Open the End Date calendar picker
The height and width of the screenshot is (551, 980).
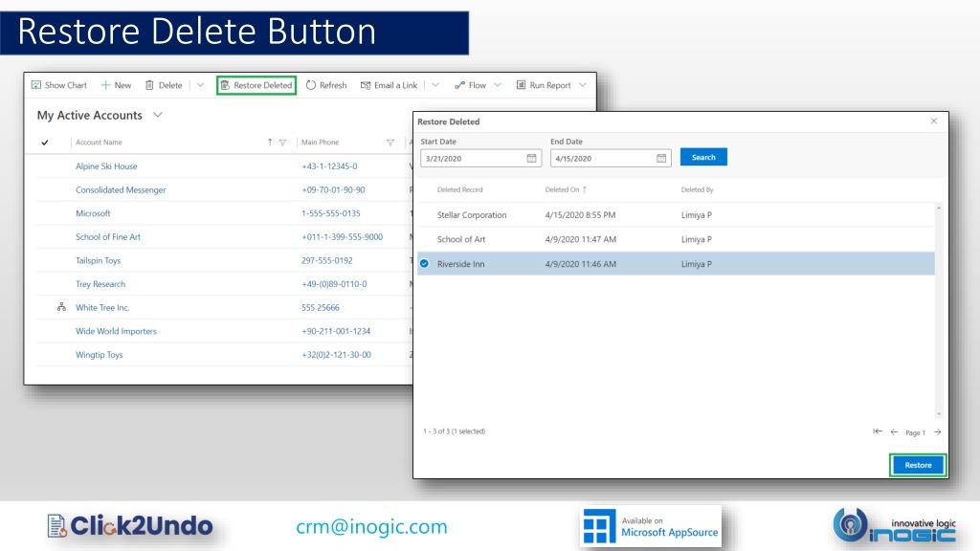pyautogui.click(x=661, y=158)
